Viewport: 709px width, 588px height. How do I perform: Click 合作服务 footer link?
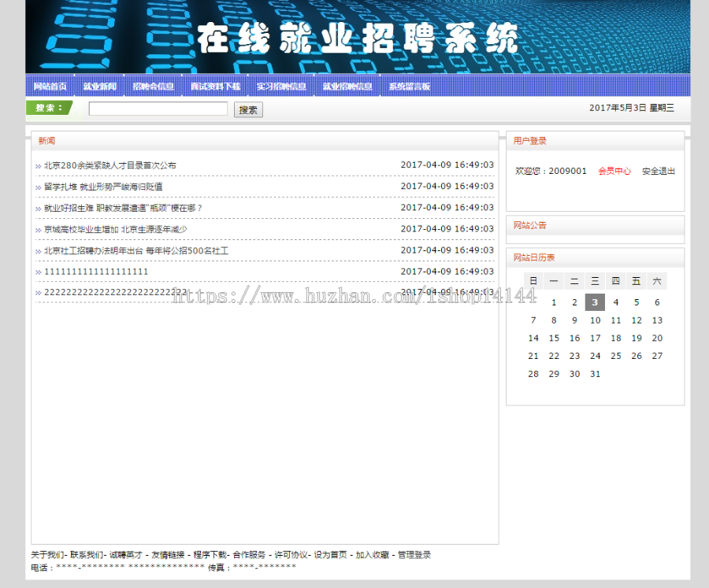point(249,555)
